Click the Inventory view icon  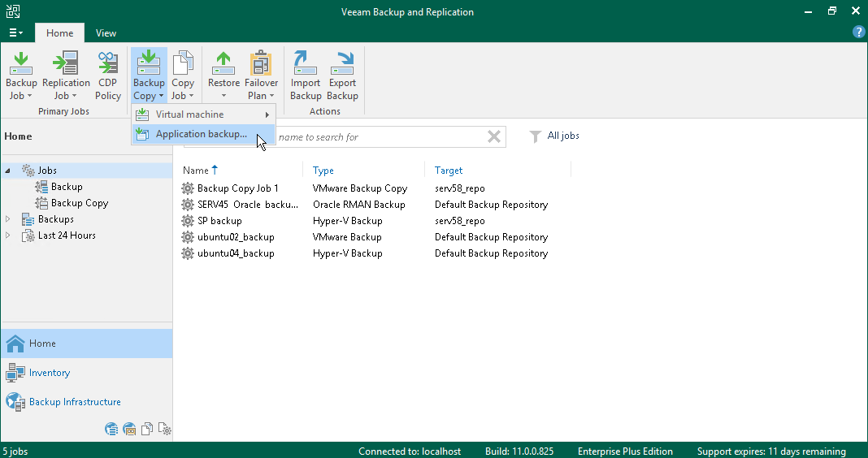click(x=15, y=373)
